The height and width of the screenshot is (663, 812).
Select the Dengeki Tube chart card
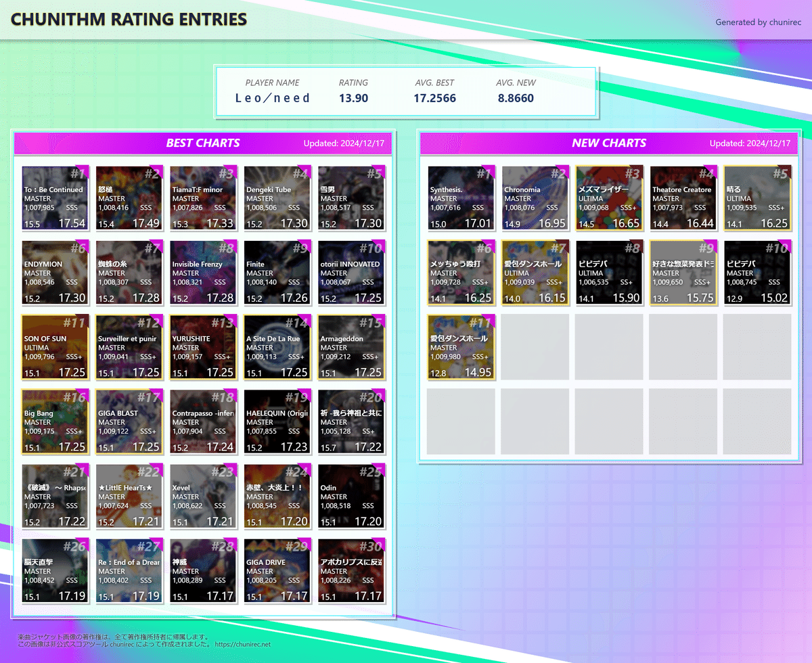click(277, 198)
